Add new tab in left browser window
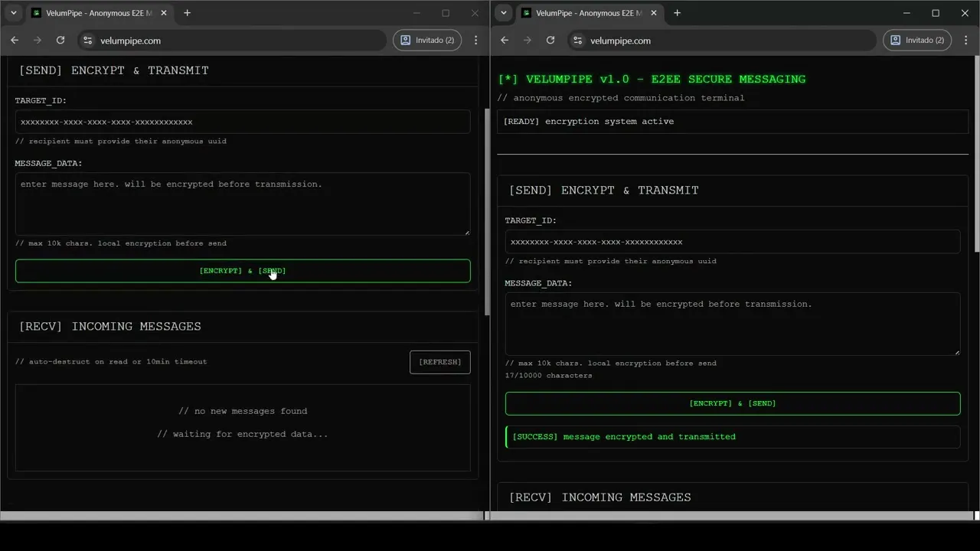Image resolution: width=980 pixels, height=551 pixels. click(x=187, y=13)
